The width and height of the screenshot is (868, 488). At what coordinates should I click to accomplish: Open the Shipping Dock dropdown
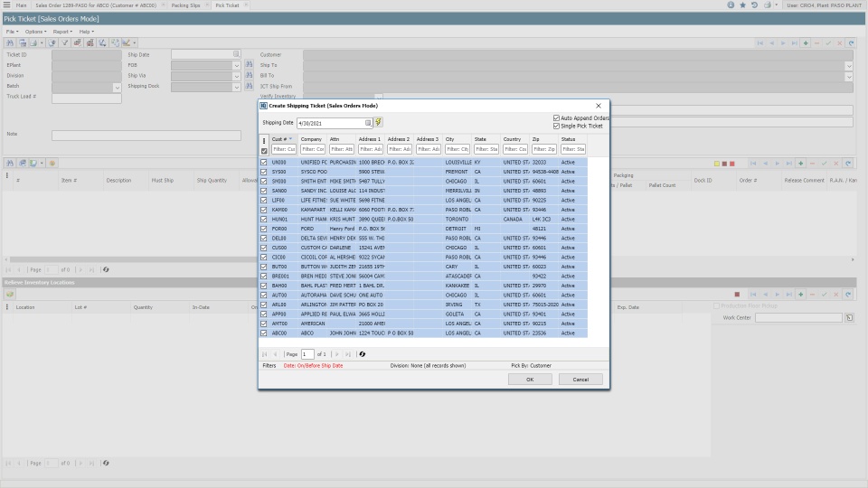[236, 87]
